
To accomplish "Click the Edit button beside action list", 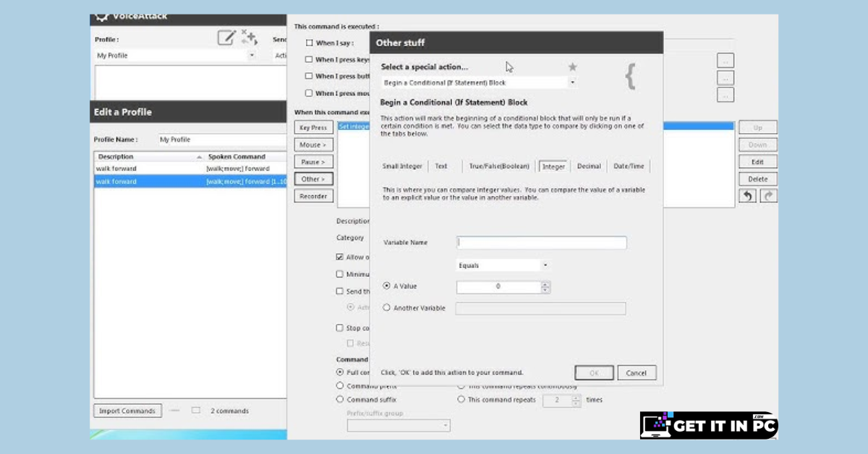I will tap(757, 162).
